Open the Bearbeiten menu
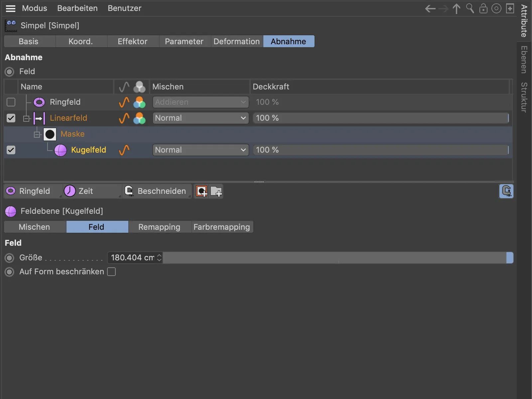Screen dimensions: 532x399 tap(77, 8)
